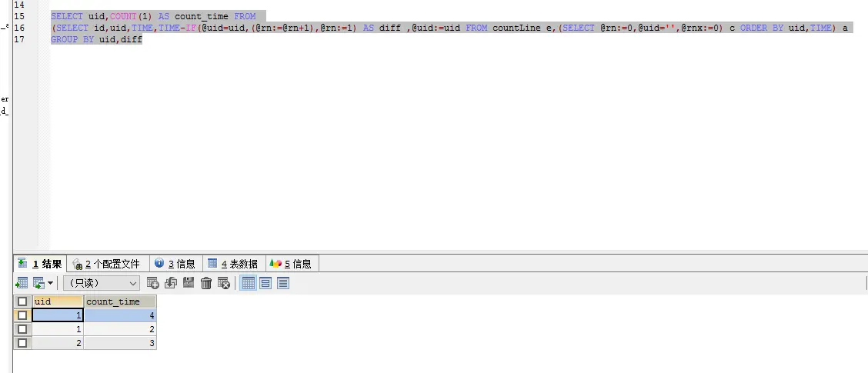Select the count_time cell showing 4

[120, 315]
